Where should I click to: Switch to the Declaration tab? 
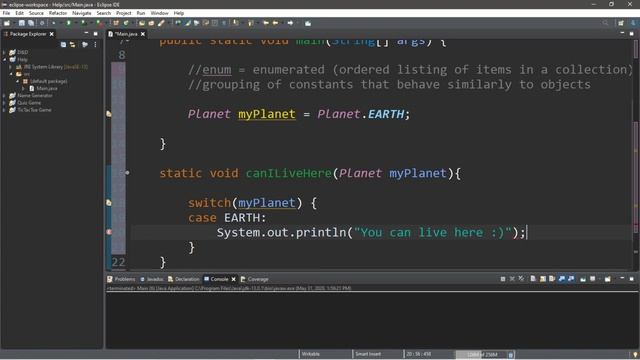(x=184, y=279)
